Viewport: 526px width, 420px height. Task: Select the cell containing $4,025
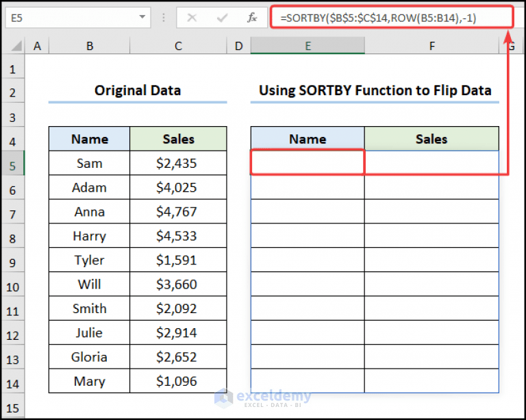[x=178, y=187]
